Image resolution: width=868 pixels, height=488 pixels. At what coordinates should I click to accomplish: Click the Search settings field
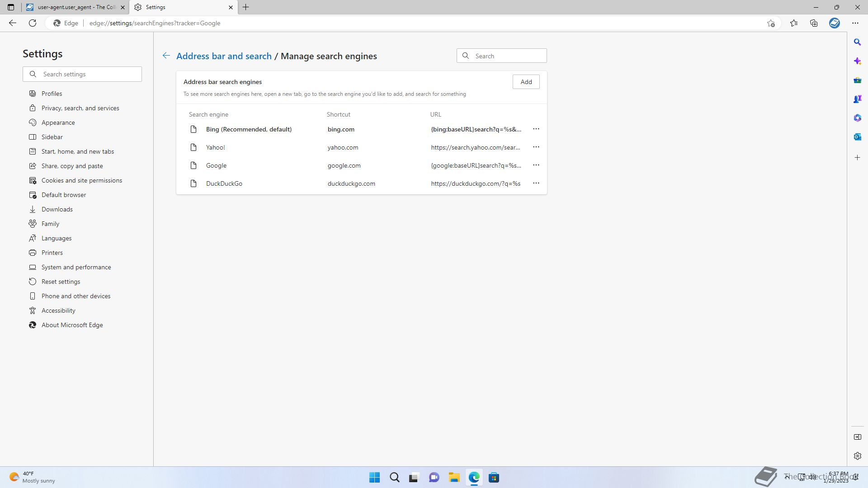(82, 74)
